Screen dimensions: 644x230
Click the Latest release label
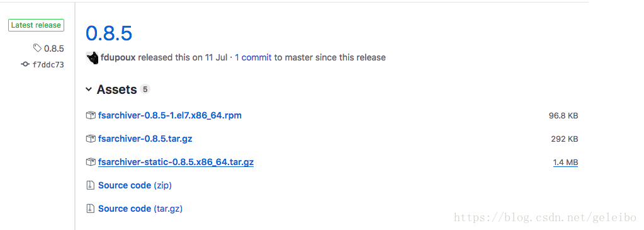click(x=36, y=25)
